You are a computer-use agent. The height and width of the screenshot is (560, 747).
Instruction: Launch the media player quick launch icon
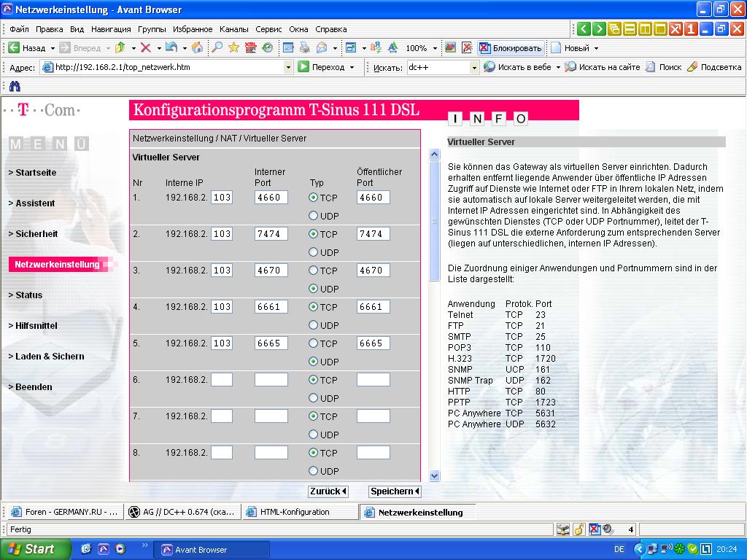pos(120,549)
